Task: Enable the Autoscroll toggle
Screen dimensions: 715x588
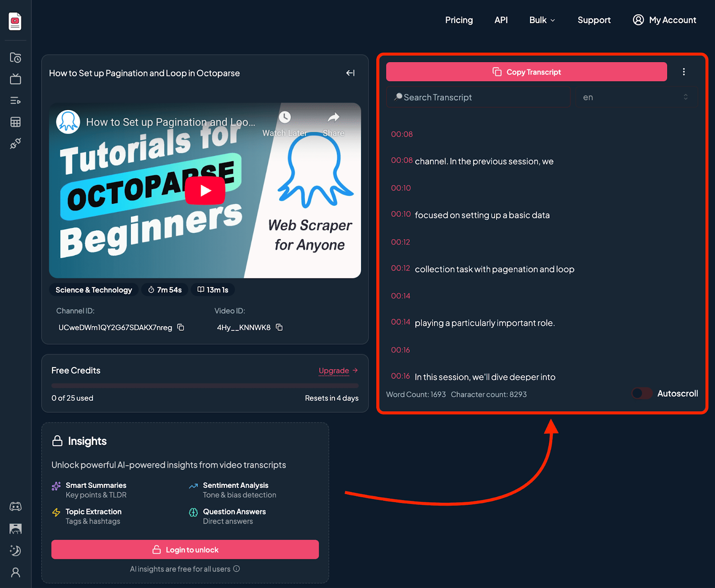Action: pyautogui.click(x=642, y=393)
